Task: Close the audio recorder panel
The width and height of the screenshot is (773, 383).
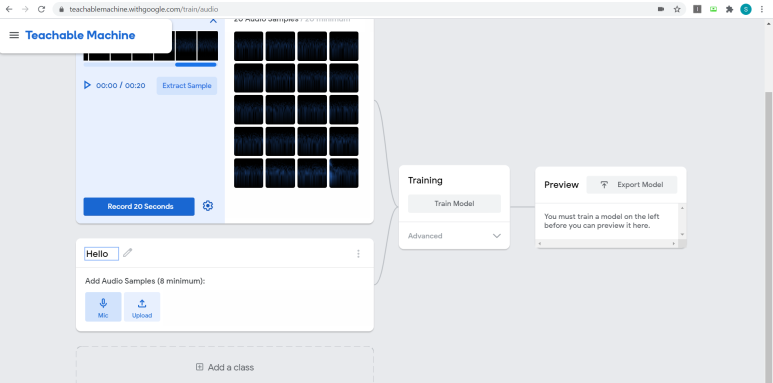Action: click(x=213, y=21)
